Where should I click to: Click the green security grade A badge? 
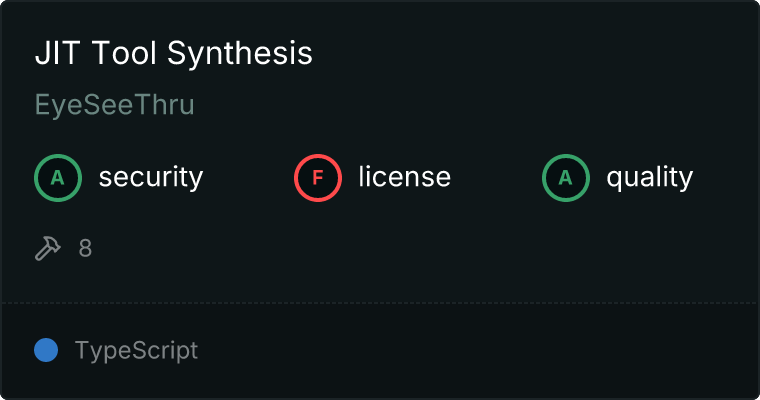click(58, 178)
